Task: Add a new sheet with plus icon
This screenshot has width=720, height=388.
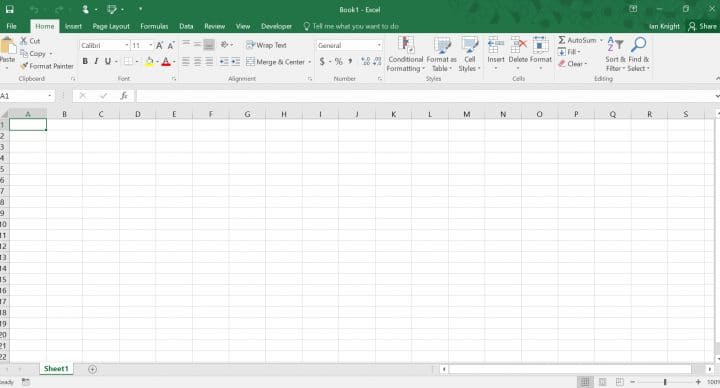Action: [x=92, y=369]
